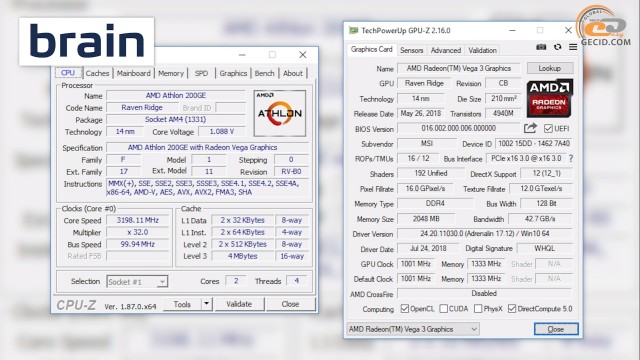Toggle the CUDA checkbox
Screen dimensions: 640x360
[x=443, y=309]
